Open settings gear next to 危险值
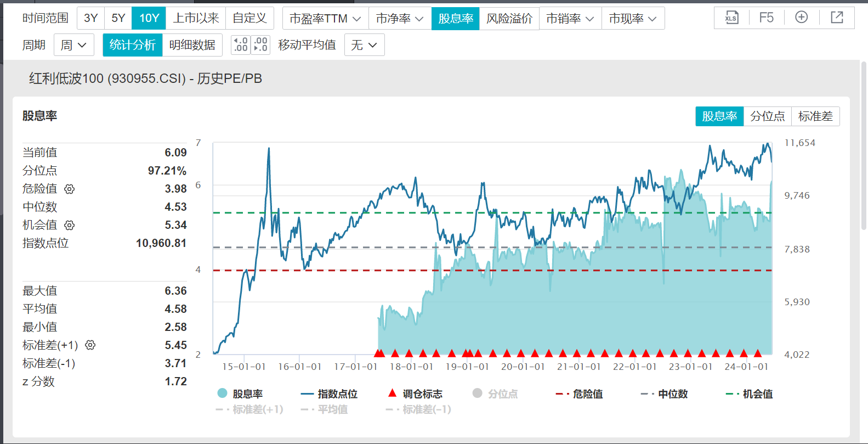868x444 pixels. click(69, 189)
